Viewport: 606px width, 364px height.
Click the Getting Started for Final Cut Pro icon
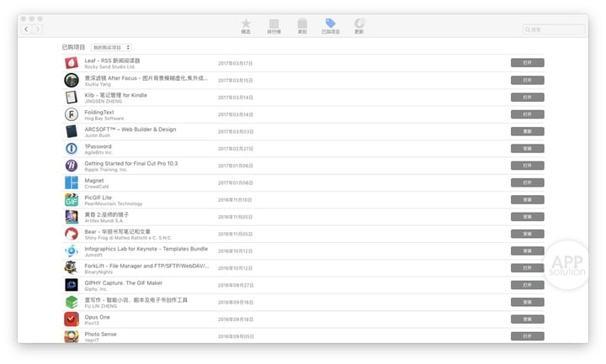72,166
